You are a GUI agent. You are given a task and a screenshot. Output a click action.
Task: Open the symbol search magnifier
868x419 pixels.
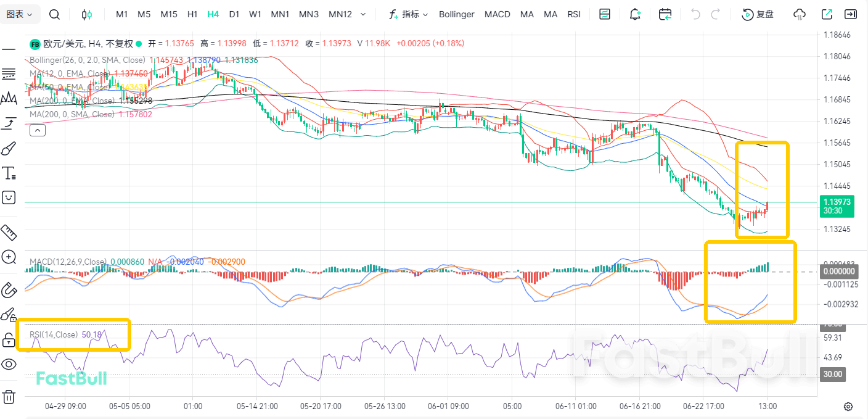pos(54,14)
